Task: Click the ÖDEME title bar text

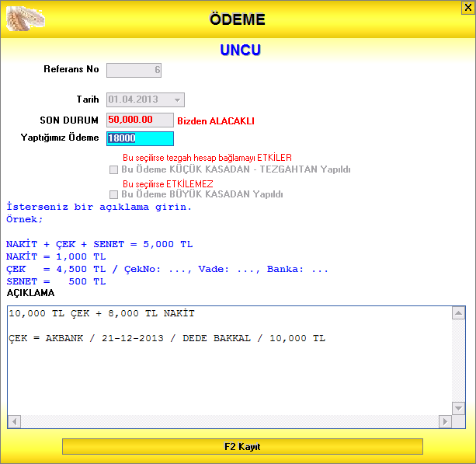Action: point(238,19)
